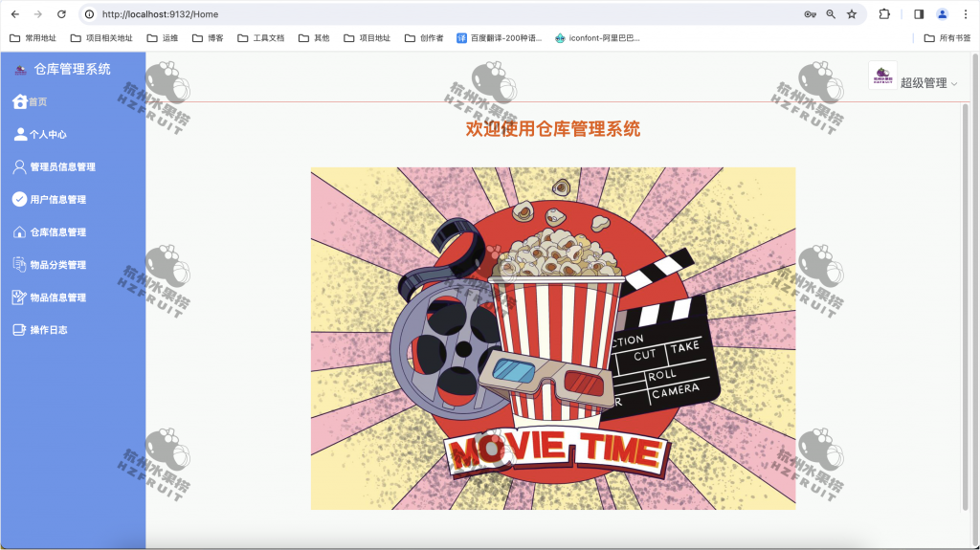Open the 百度翻译 bookmark
Viewport: 980px width, 550px height.
pyautogui.click(x=499, y=38)
